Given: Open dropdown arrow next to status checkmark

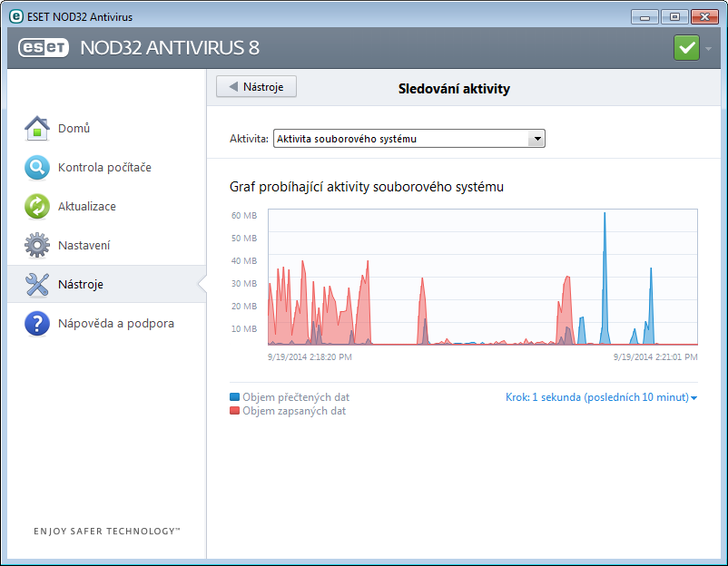Looking at the screenshot, I should (709, 48).
